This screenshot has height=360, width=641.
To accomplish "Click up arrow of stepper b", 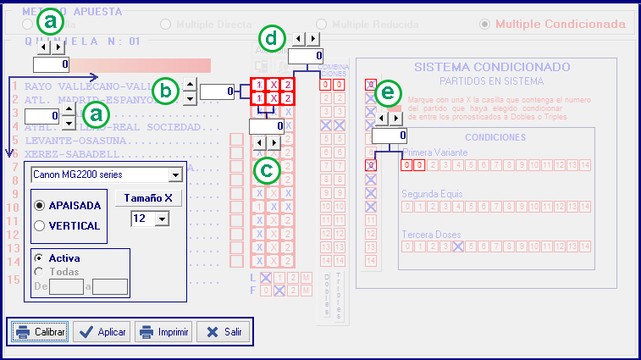I will 190,85.
